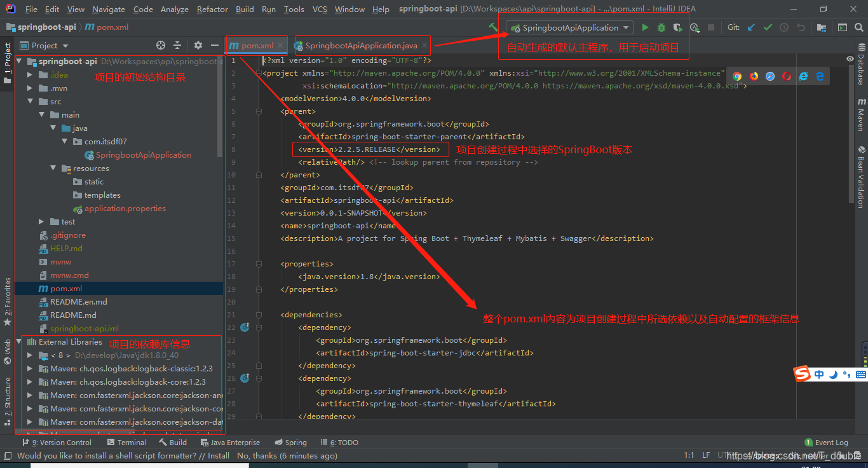The image size is (868, 468).
Task: Collapse the resources folder
Action: tap(53, 168)
